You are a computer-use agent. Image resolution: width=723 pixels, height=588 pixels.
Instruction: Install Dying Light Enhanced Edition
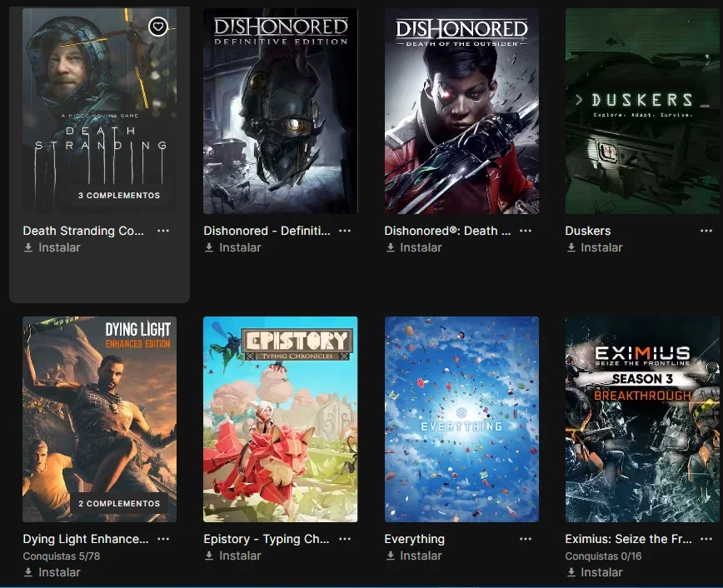[59, 572]
